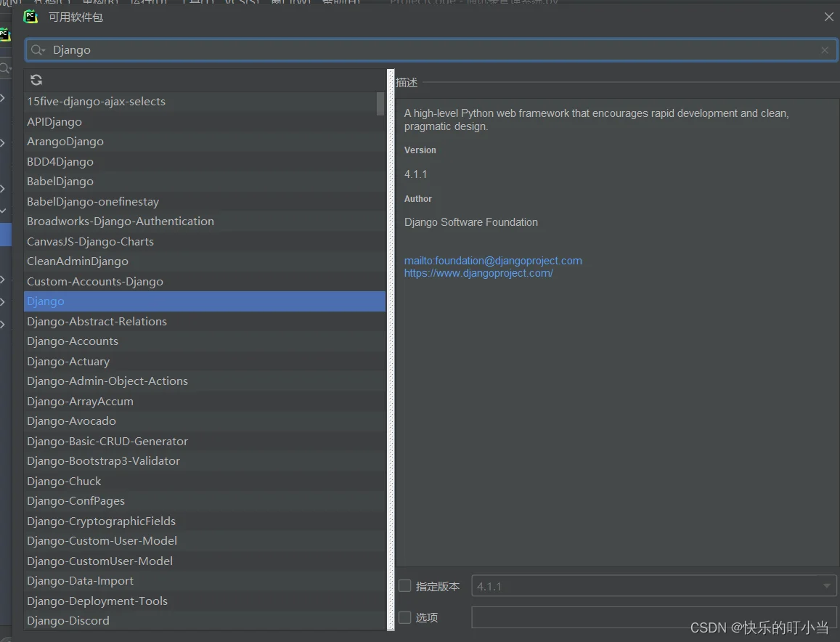The width and height of the screenshot is (840, 642).
Task: Select the Django-Data-Import package
Action: (205, 580)
